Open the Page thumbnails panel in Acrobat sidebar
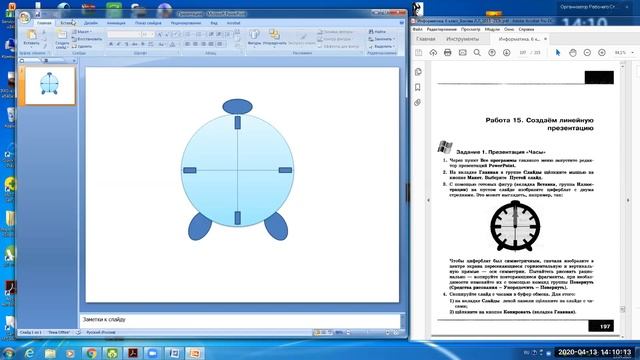The image size is (640, 360). [x=418, y=72]
